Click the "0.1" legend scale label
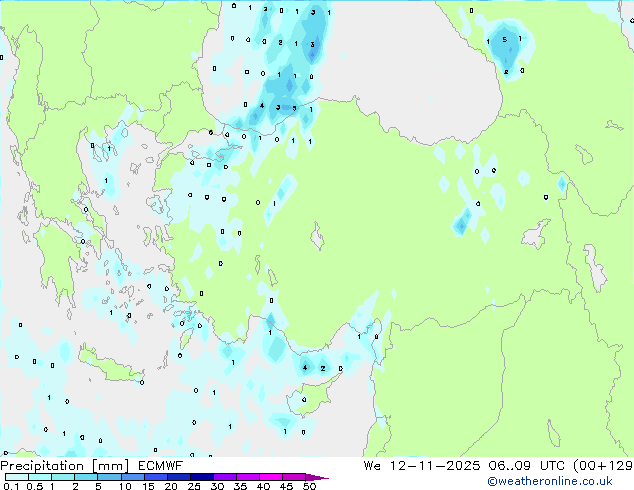The width and height of the screenshot is (634, 490). (x=11, y=486)
